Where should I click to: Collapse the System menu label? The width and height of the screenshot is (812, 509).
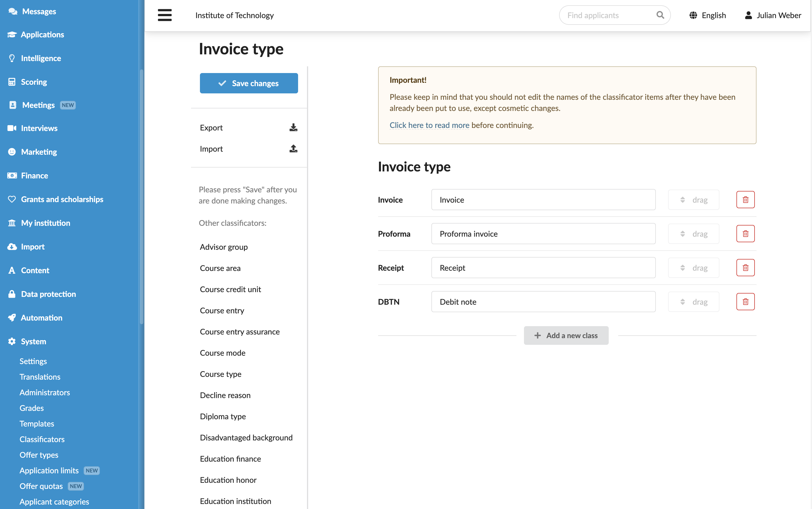tap(34, 341)
